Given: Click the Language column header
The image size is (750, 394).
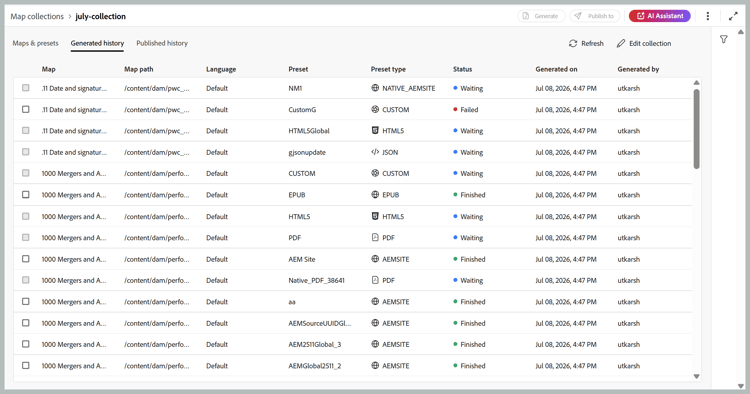Looking at the screenshot, I should pos(221,69).
